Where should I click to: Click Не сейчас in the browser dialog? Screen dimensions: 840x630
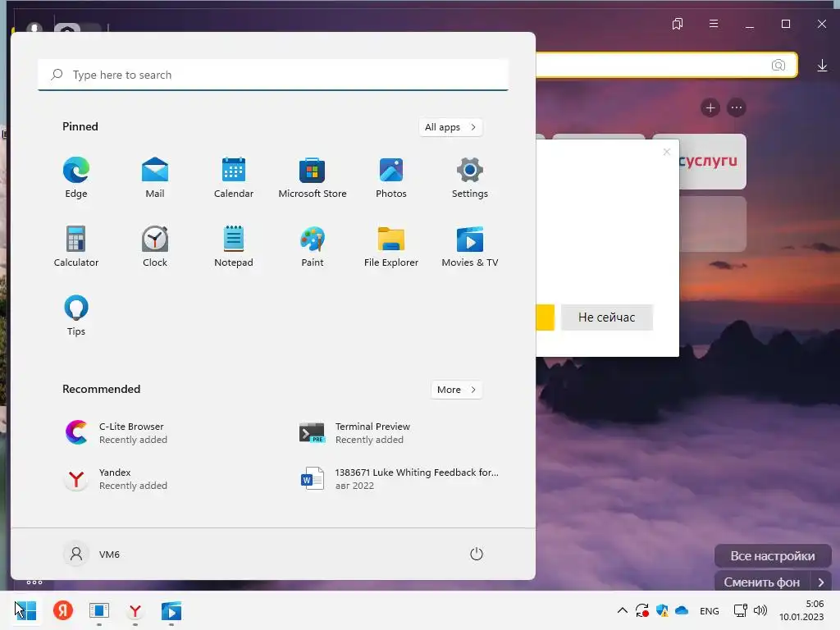pyautogui.click(x=607, y=317)
